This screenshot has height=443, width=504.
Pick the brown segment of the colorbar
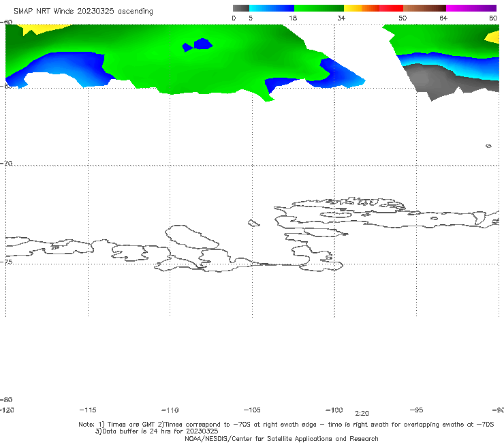pyautogui.click(x=424, y=8)
